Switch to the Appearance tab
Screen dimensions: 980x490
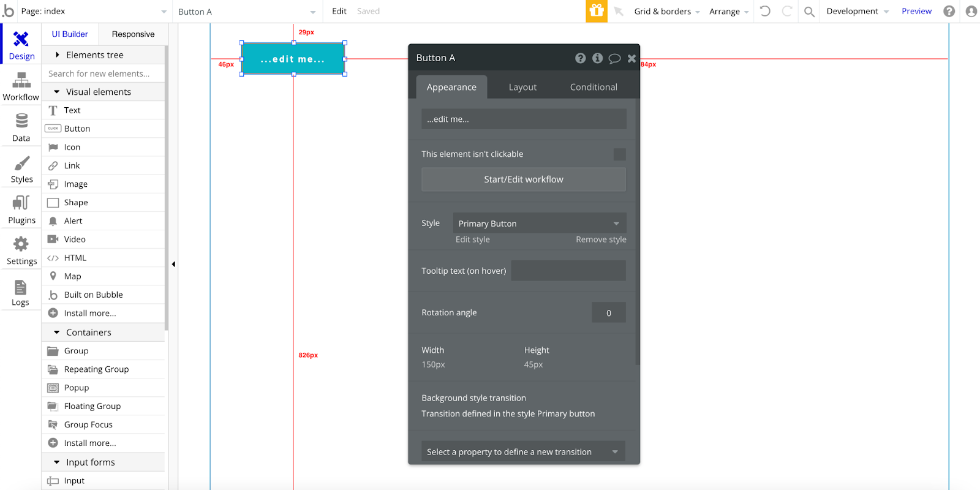[451, 87]
